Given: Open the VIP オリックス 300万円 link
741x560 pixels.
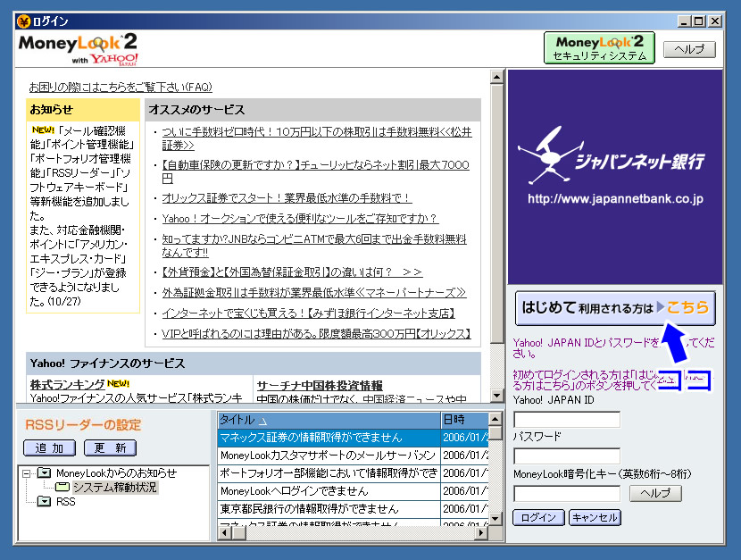Looking at the screenshot, I should 317,334.
